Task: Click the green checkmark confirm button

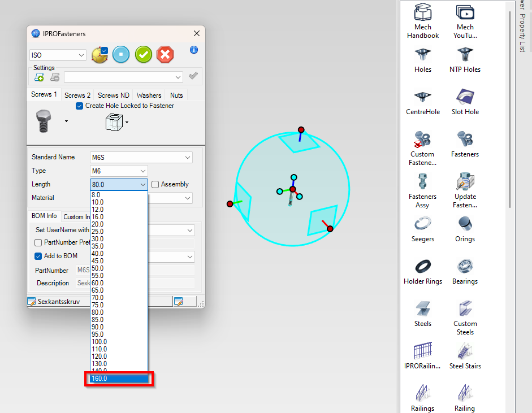Action: tap(144, 55)
